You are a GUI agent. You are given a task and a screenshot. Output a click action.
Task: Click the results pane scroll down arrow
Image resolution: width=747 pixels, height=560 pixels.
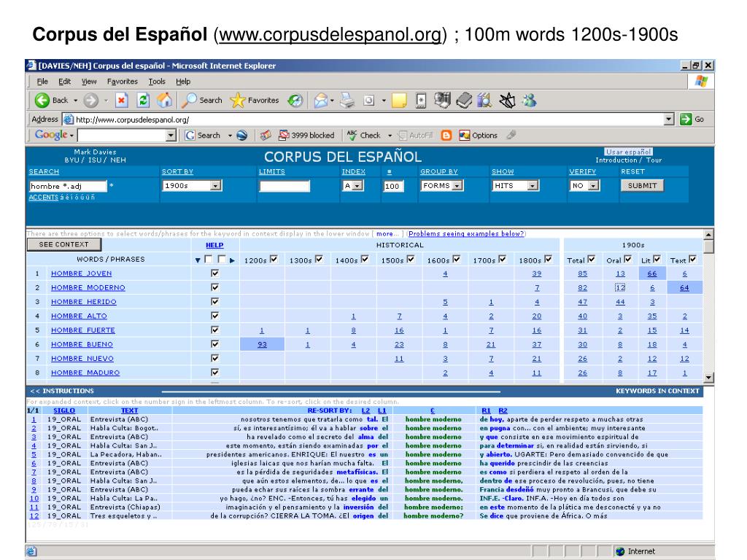pyautogui.click(x=709, y=378)
